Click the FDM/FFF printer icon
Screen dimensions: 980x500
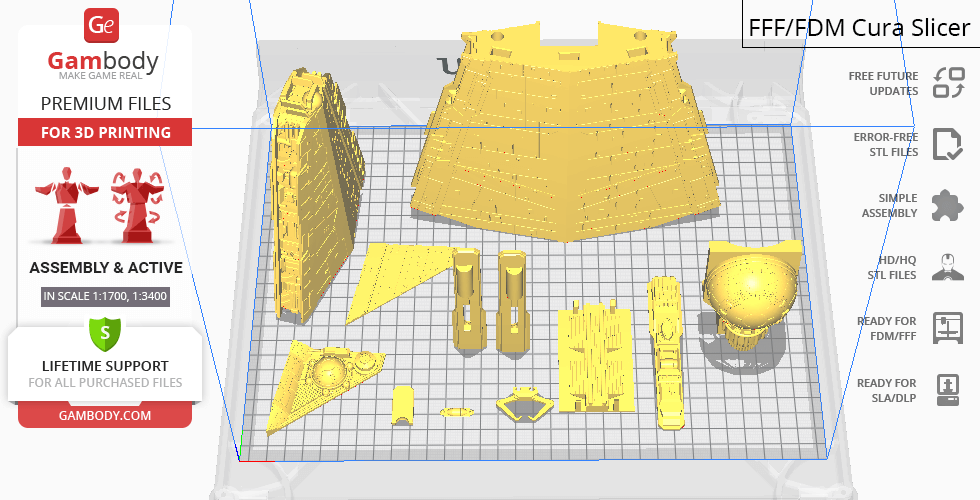click(x=948, y=328)
